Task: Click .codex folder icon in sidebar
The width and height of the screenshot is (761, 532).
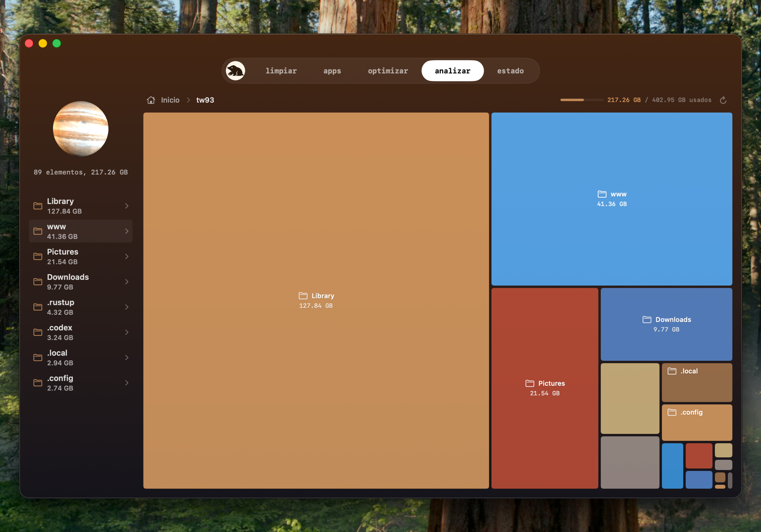Action: tap(38, 332)
